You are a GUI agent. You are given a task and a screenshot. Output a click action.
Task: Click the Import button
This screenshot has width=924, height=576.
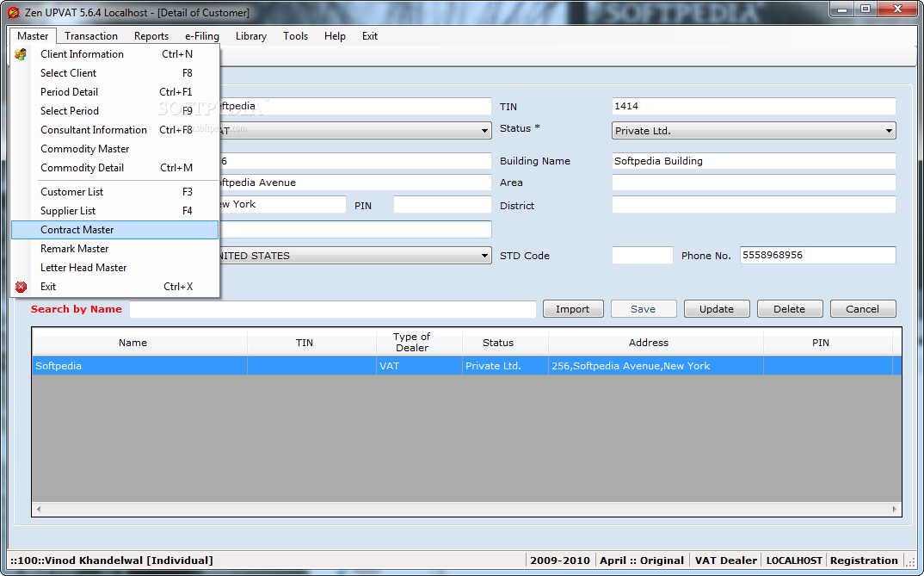(x=573, y=309)
